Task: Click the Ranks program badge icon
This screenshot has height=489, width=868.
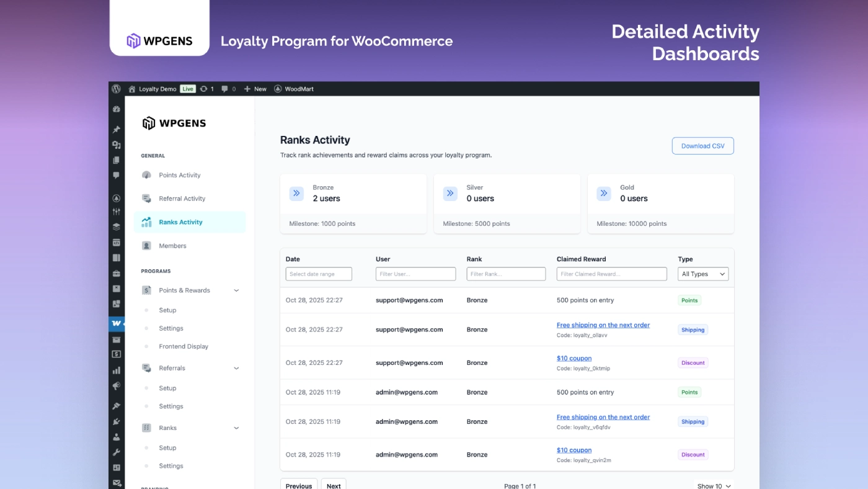Action: tap(146, 428)
